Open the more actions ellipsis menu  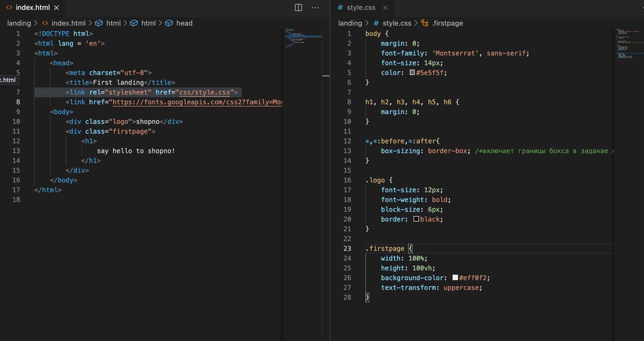[315, 8]
